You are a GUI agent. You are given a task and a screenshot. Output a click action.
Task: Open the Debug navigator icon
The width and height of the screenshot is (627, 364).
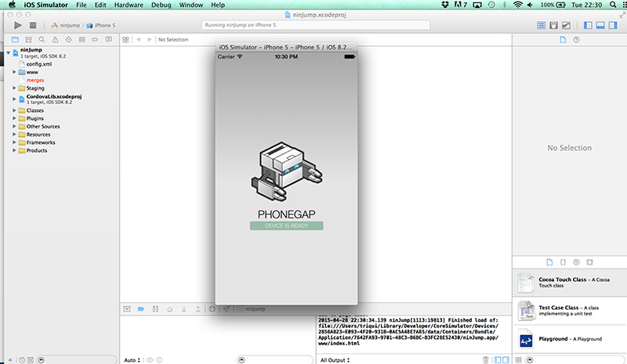click(x=82, y=40)
